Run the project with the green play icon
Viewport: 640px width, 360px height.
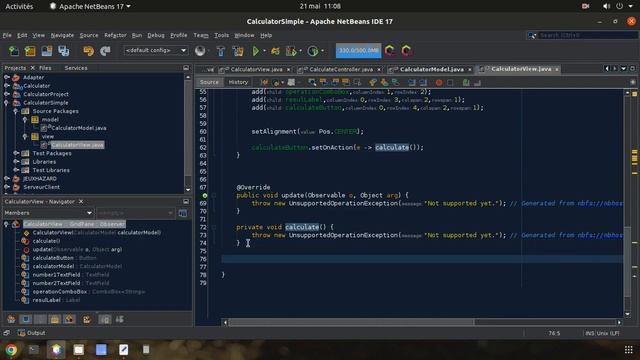click(256, 51)
